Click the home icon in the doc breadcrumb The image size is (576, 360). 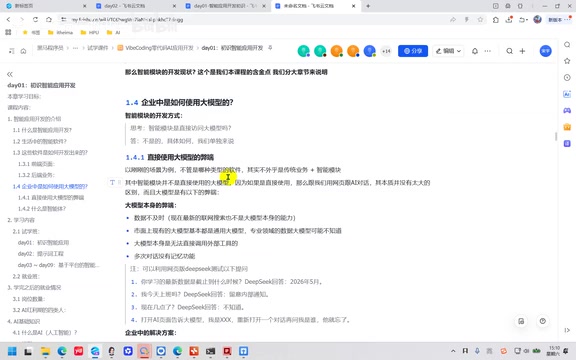24,51
